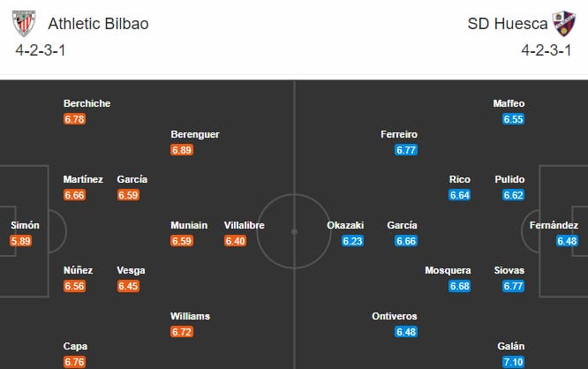The height and width of the screenshot is (369, 588).
Task: Open the Athletic Bilbao team name link
Action: pos(98,24)
